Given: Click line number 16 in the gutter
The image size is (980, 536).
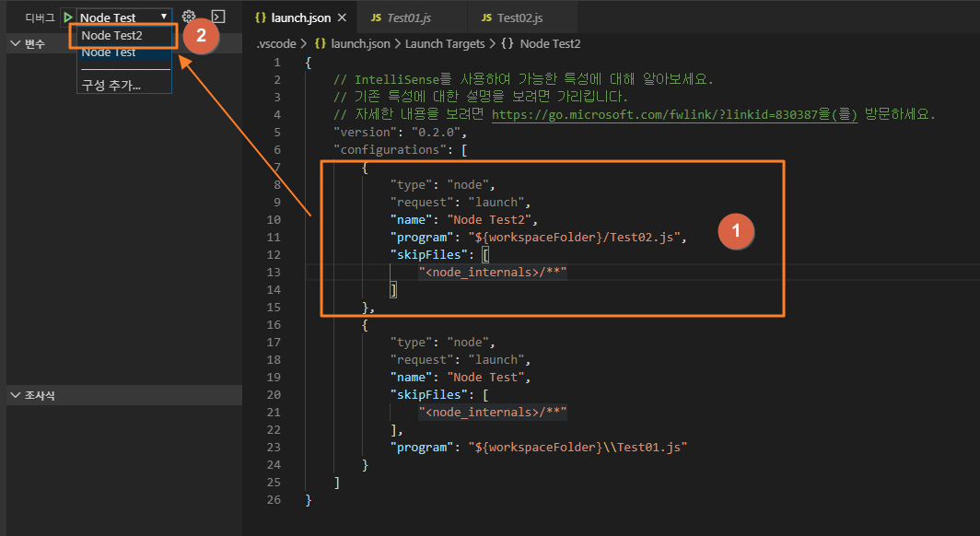Looking at the screenshot, I should click(x=274, y=325).
